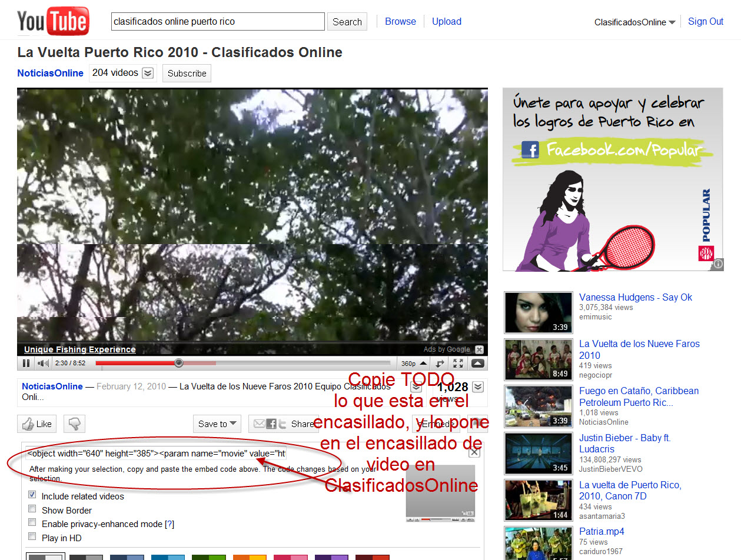Open Justin Bieber - Baby video thumbnail
741x560 pixels.
click(x=539, y=454)
